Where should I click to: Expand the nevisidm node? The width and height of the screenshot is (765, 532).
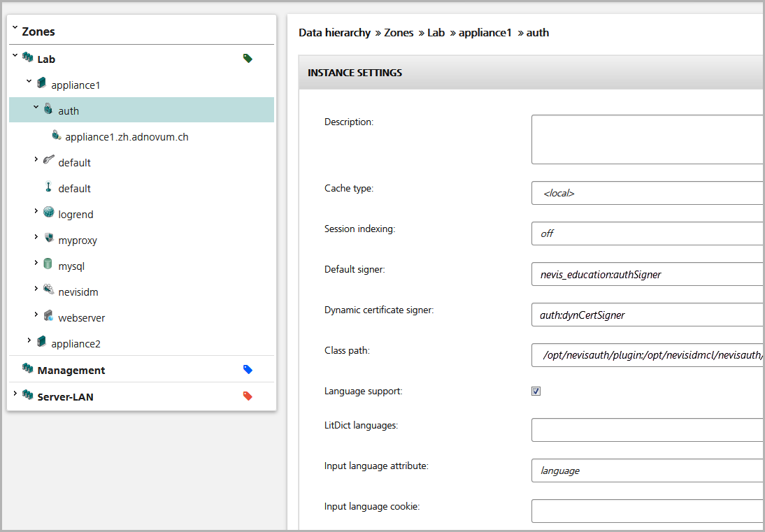pyautogui.click(x=36, y=288)
